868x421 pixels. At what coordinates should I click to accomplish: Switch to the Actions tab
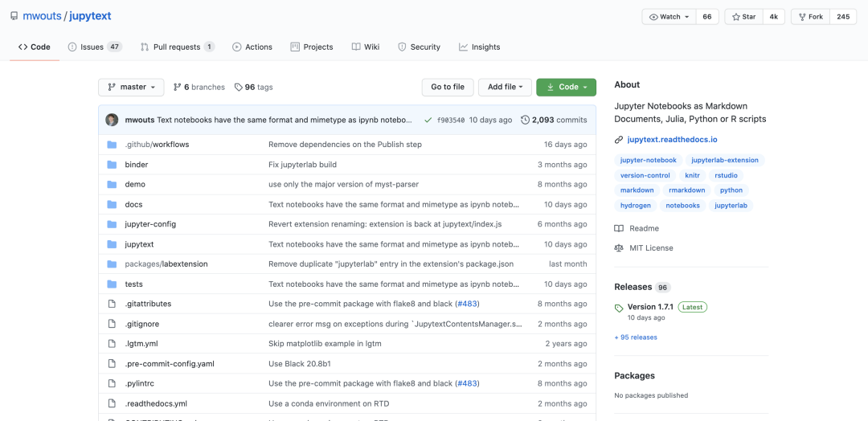click(252, 47)
